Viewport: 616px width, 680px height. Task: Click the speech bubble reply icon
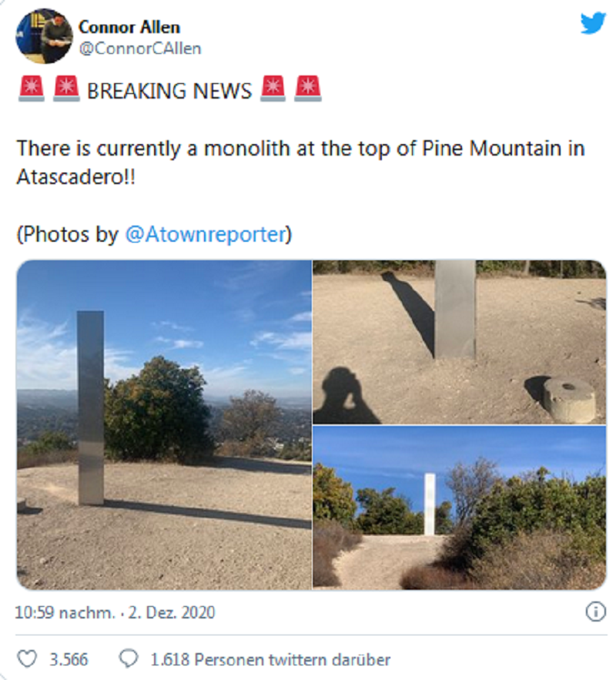coord(129,659)
